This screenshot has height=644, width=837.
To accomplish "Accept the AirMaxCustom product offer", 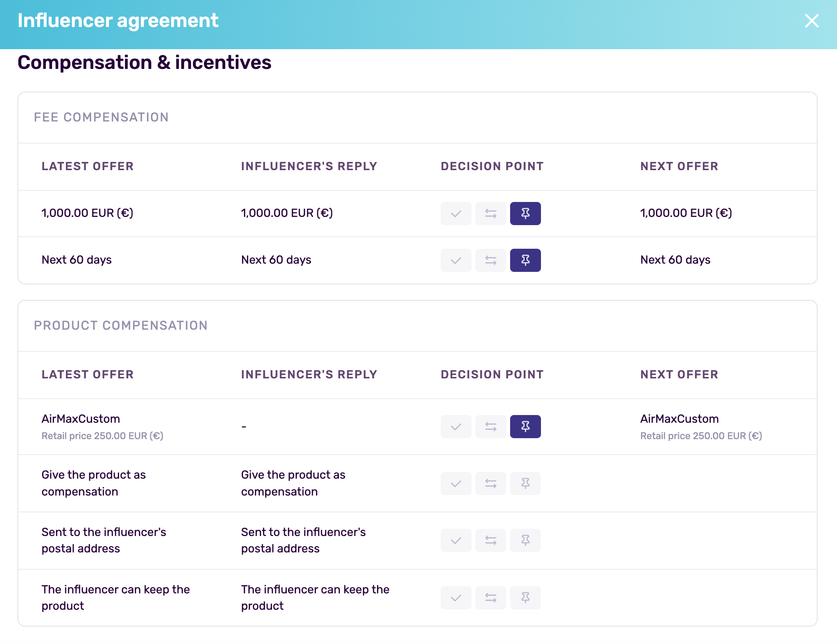I will pos(456,427).
